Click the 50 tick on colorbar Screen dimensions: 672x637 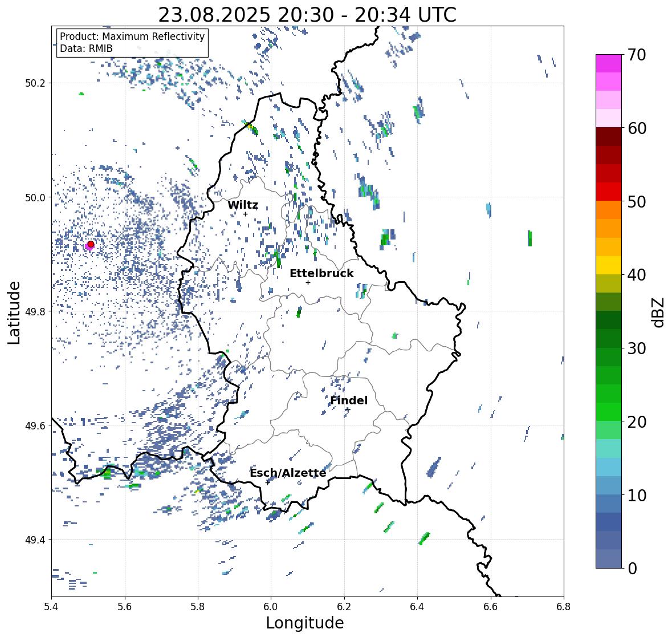click(x=637, y=201)
